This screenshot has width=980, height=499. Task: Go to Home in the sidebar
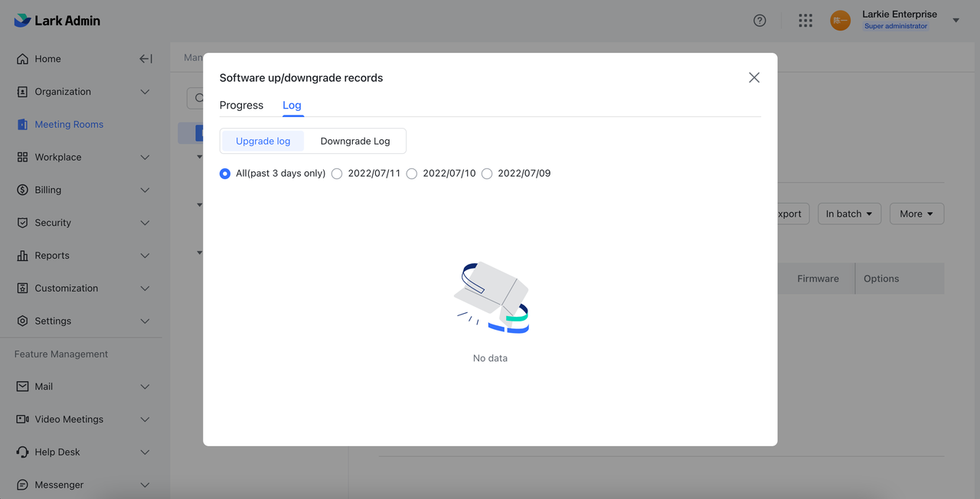pyautogui.click(x=47, y=59)
